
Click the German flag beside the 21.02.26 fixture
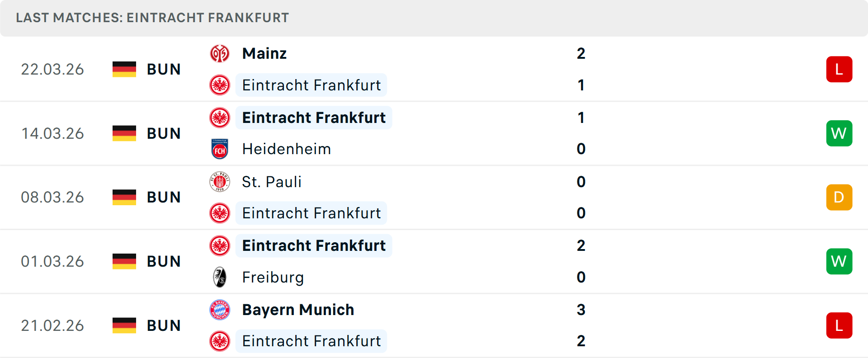click(x=124, y=325)
